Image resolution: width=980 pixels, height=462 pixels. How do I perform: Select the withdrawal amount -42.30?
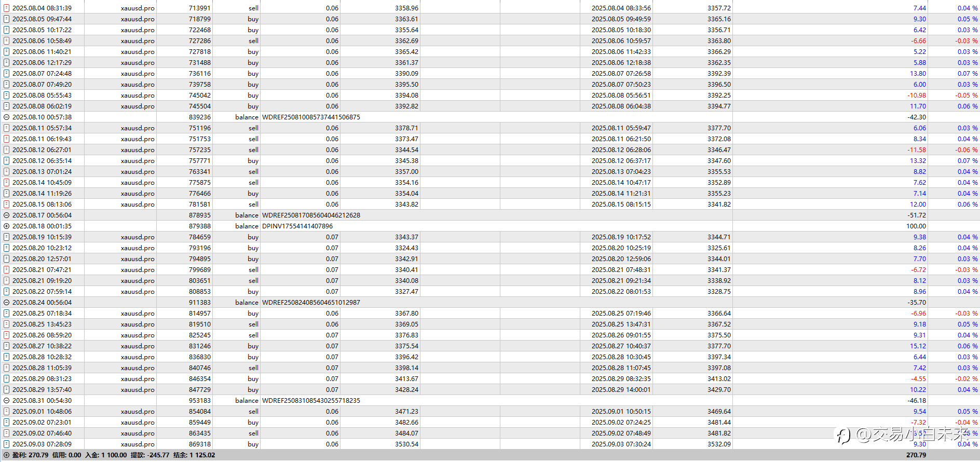click(916, 117)
